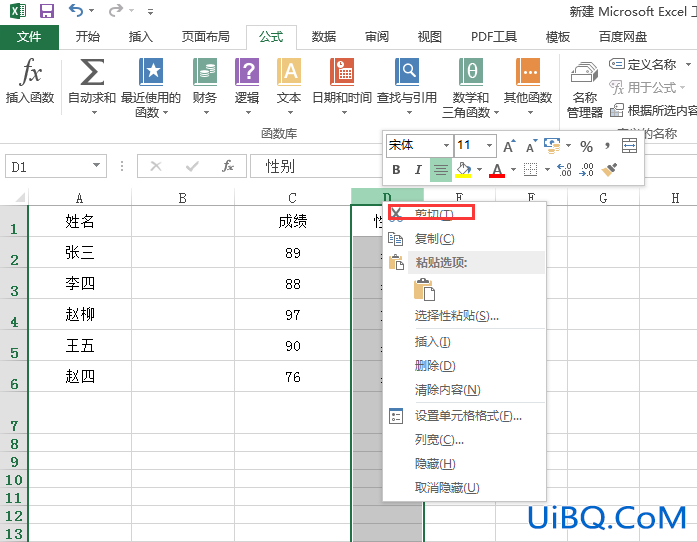The height and width of the screenshot is (542, 697).
Task: Open the Undo history dropdown arrow
Action: click(92, 10)
